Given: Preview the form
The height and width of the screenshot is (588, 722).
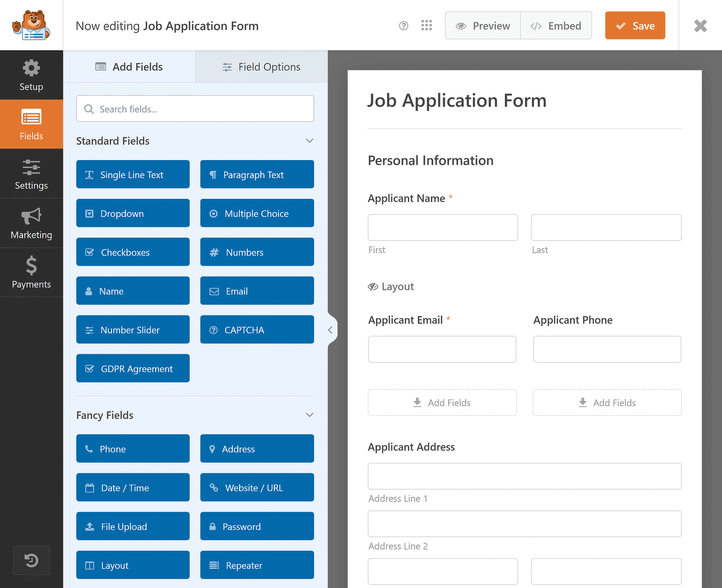Looking at the screenshot, I should pos(482,25).
